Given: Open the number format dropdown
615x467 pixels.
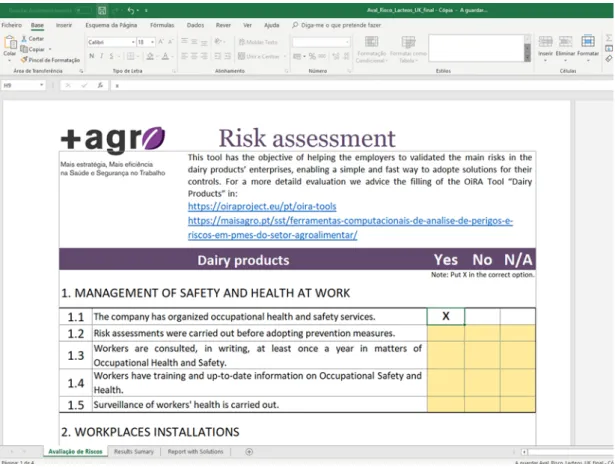Looking at the screenshot, I should (x=347, y=42).
